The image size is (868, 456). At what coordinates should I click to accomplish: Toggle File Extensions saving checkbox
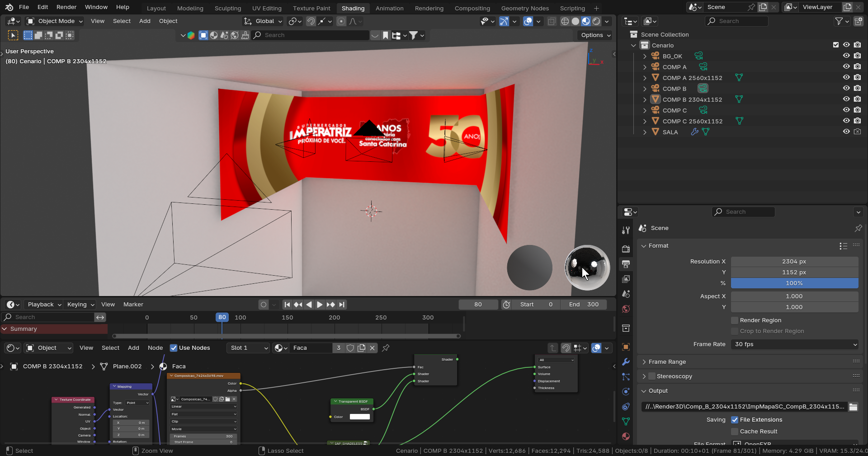[735, 420]
